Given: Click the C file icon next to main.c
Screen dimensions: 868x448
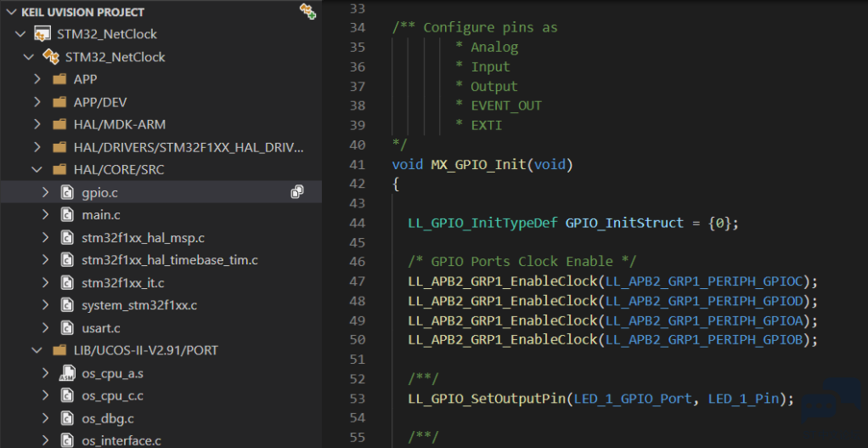Looking at the screenshot, I should pos(66,215).
